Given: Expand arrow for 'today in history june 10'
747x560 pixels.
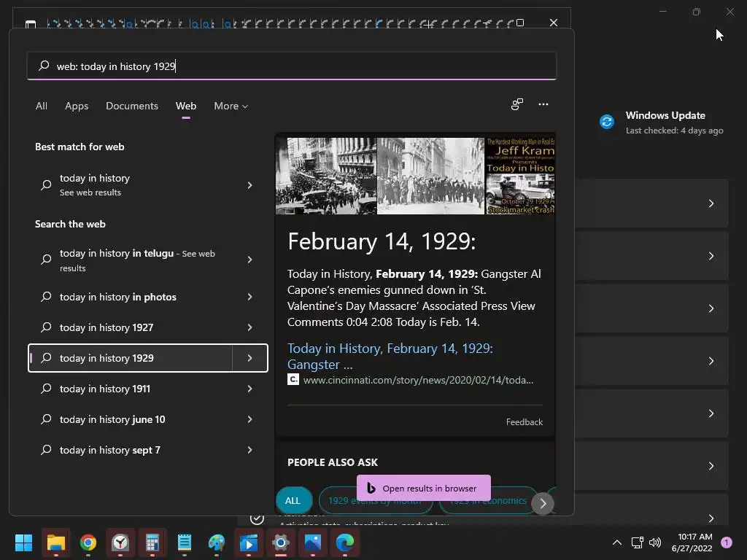Looking at the screenshot, I should (250, 419).
